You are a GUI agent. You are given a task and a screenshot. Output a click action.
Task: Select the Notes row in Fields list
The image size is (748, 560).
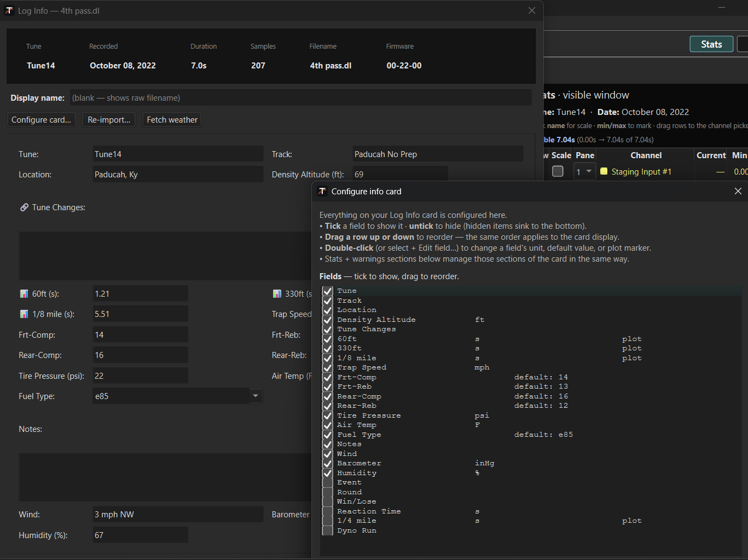pyautogui.click(x=531, y=444)
